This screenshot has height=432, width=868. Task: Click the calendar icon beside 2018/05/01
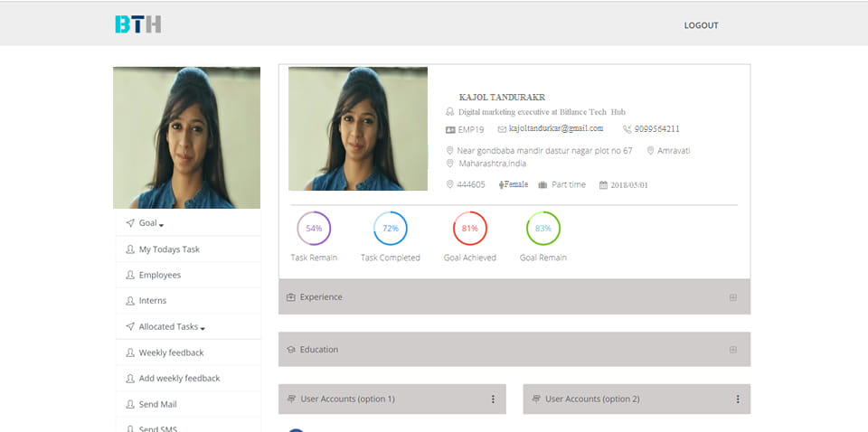point(603,184)
